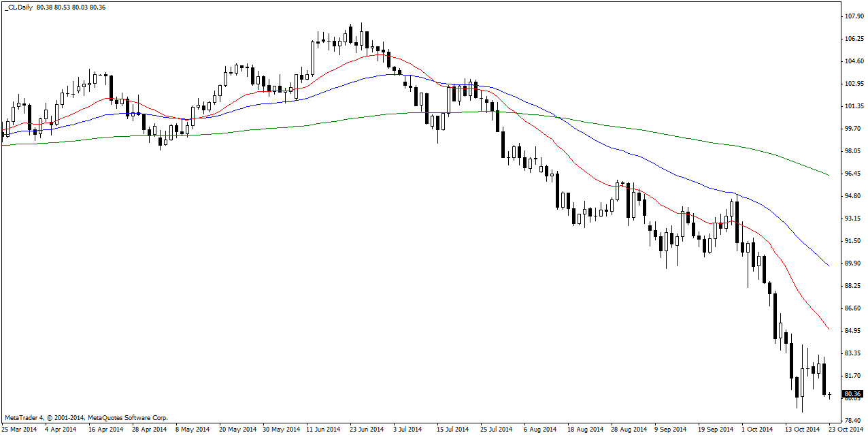Click the MetaTrader 4 copyright text
Screen dimensions: 868x435
[x=86, y=417]
